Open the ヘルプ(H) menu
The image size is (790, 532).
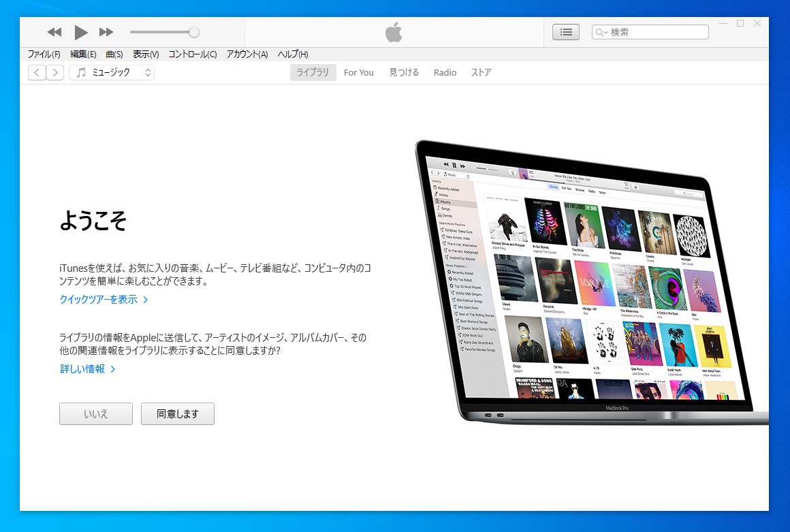tap(293, 54)
